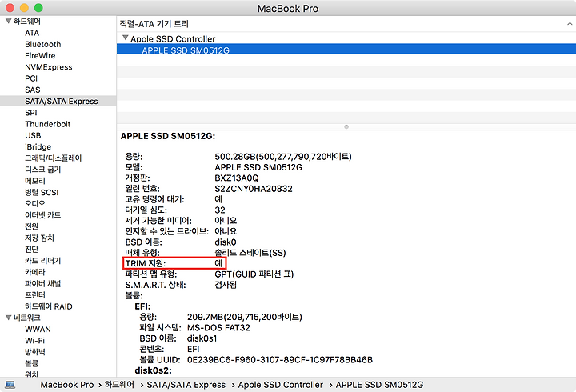
Task: Select ATA in the sidebar
Action: pos(32,33)
